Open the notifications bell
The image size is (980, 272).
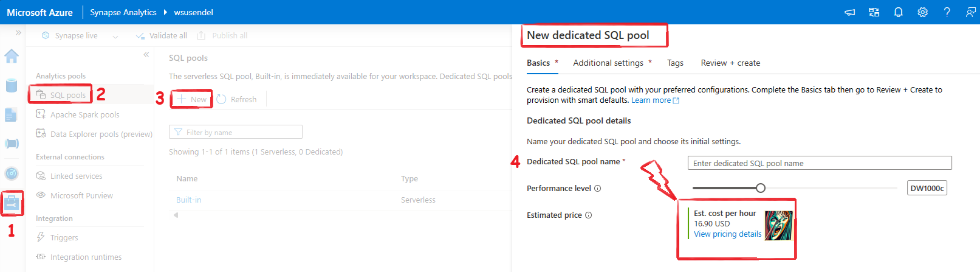[899, 12]
